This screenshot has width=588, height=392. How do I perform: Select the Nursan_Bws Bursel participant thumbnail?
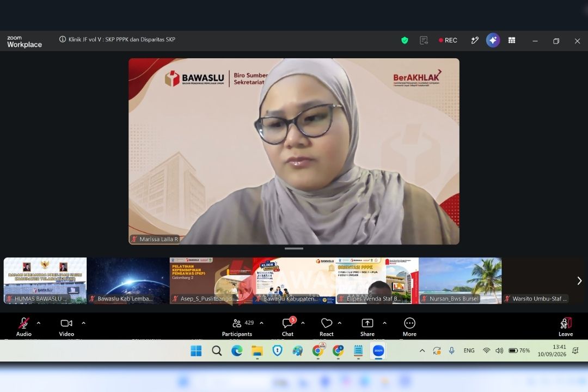[x=460, y=280]
